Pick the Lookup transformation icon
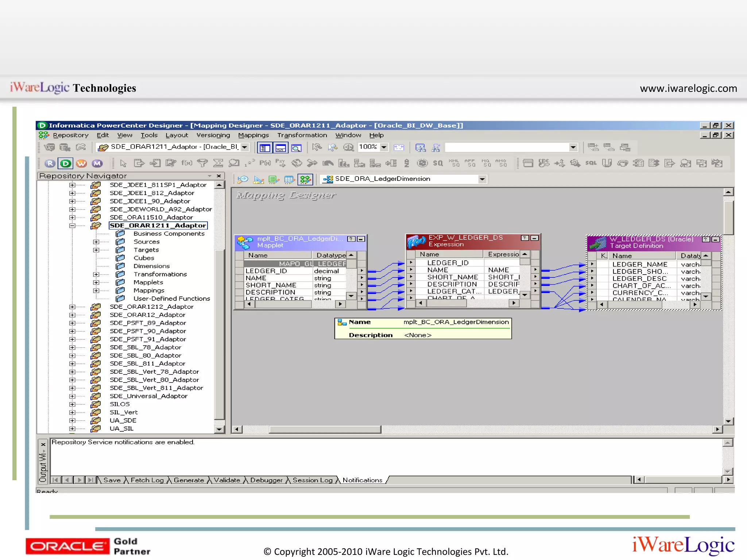Viewport: 747px width, 560px height. coord(234,163)
